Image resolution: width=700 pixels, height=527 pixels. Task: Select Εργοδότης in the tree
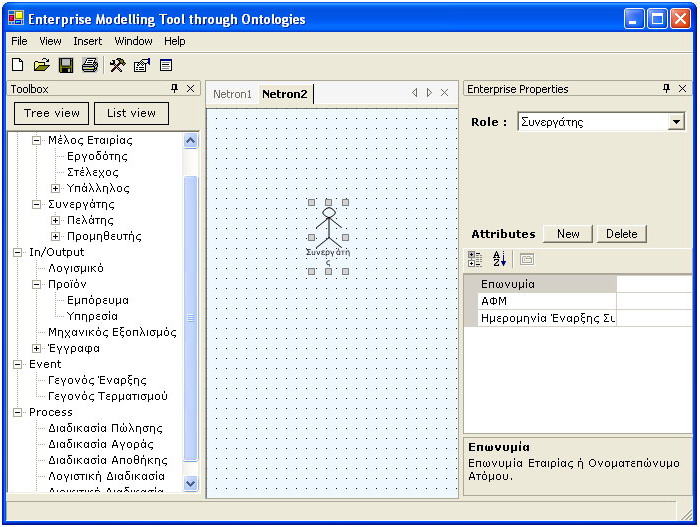pyautogui.click(x=97, y=156)
